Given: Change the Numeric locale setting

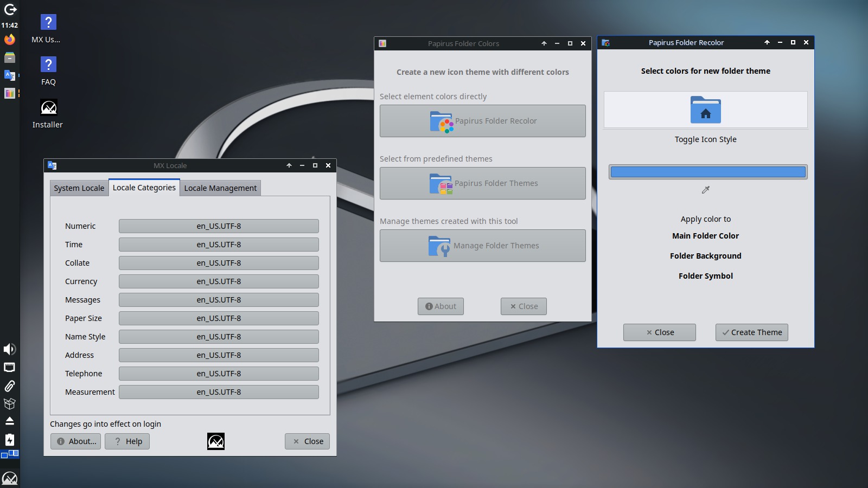Looking at the screenshot, I should (x=219, y=226).
